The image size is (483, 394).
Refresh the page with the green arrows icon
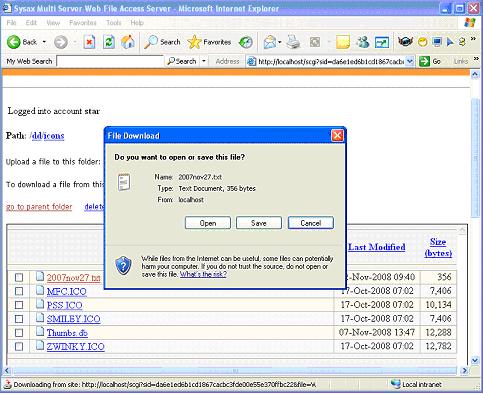click(x=109, y=42)
